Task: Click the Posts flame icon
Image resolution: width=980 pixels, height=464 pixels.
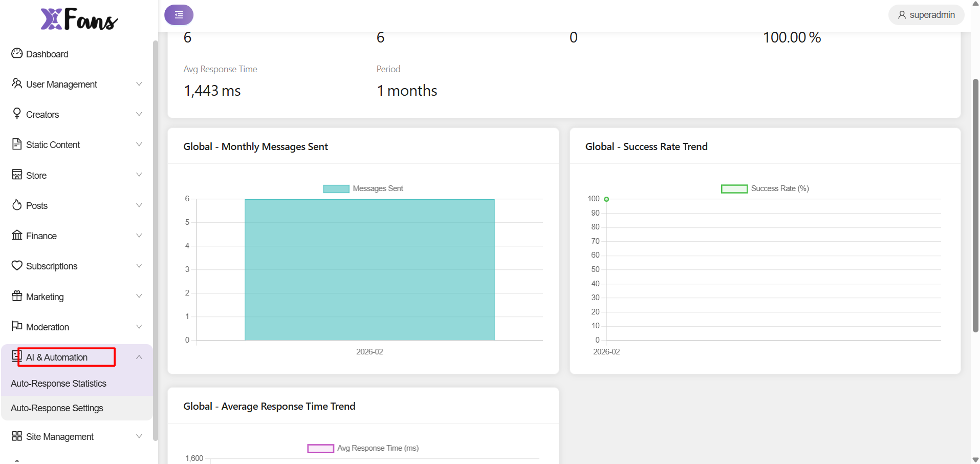Action: tap(17, 205)
